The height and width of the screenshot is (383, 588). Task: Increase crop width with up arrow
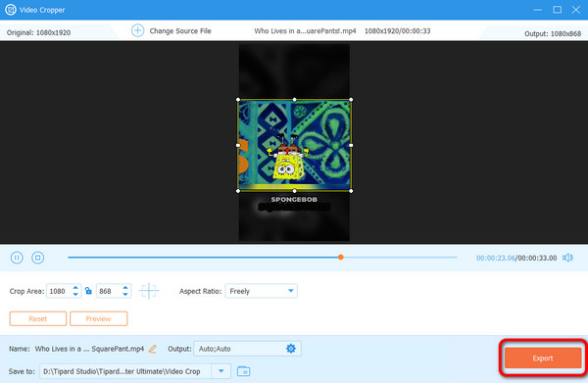[x=75, y=287]
